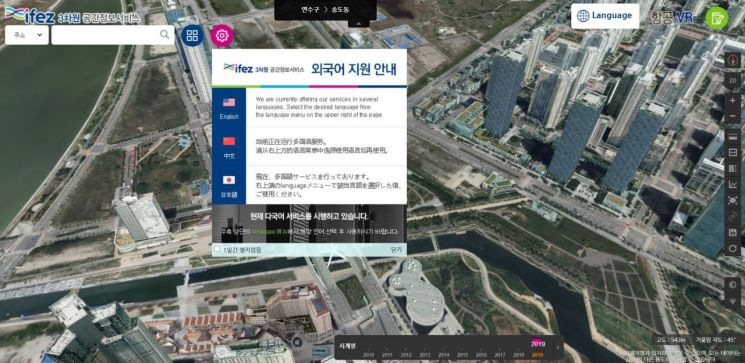Click the refresh/reset circular icon
Screen dimensions: 745x363
732,248
